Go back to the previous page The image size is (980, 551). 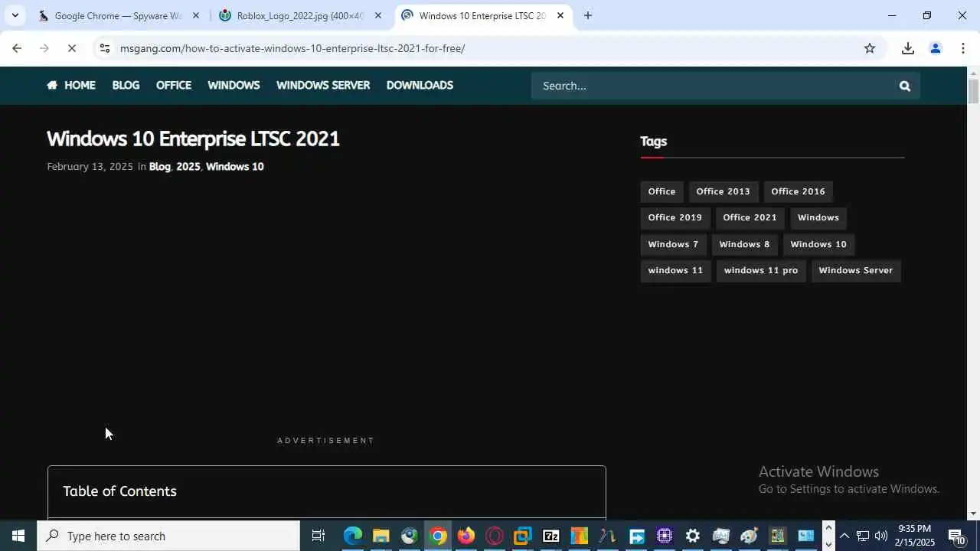click(17, 48)
